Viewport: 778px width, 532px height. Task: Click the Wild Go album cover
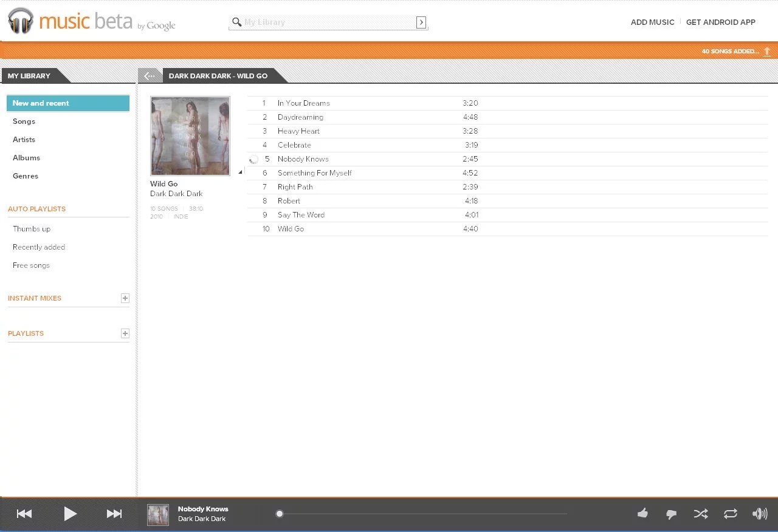(190, 136)
